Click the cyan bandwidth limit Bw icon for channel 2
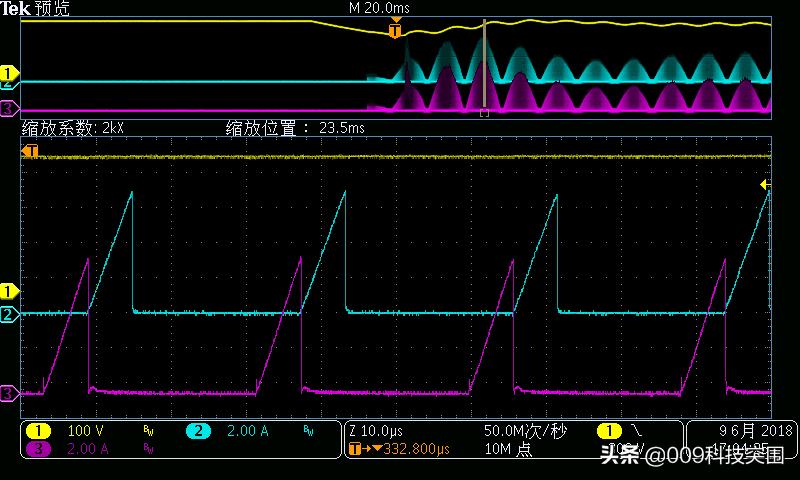The image size is (800, 480). click(x=309, y=431)
